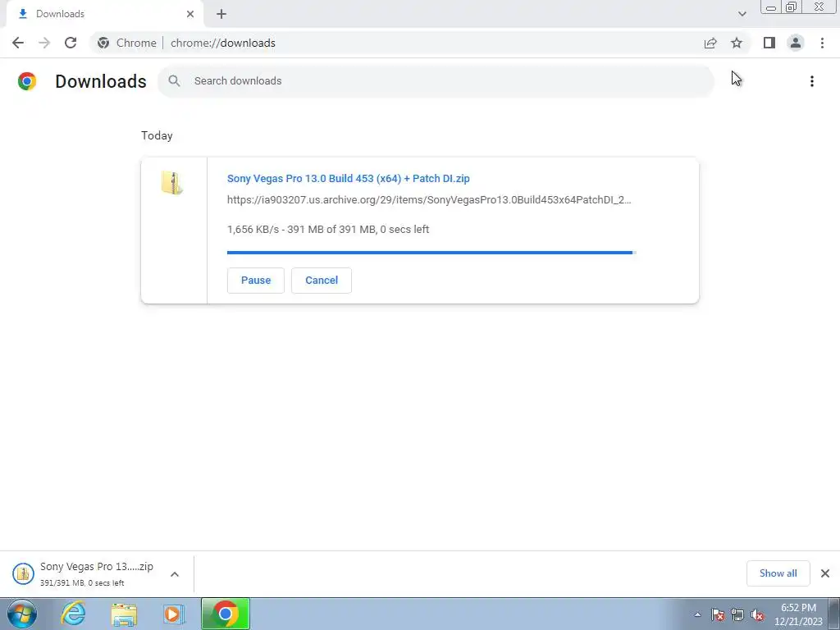Image resolution: width=840 pixels, height=630 pixels.
Task: Click Show all downloads button
Action: point(778,573)
